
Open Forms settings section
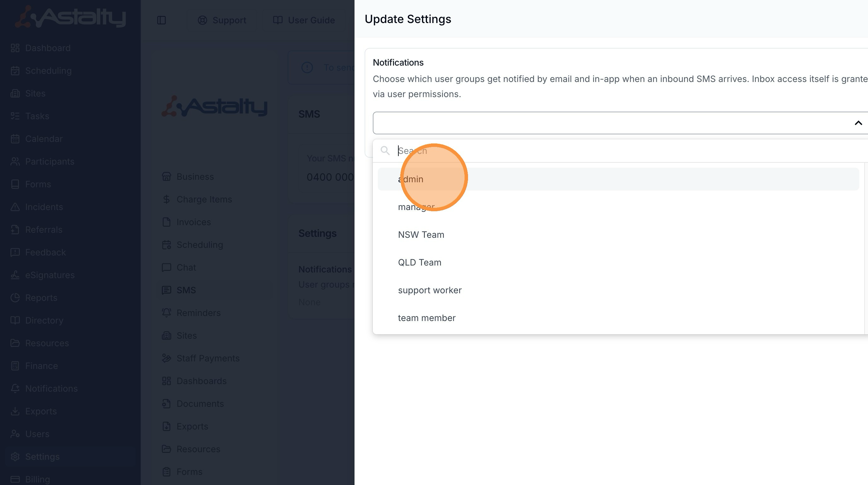coord(215,472)
